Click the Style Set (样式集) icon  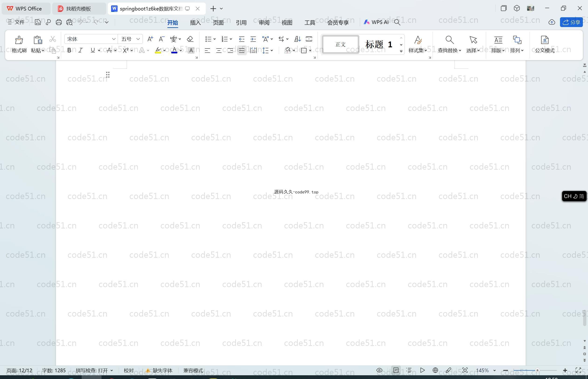418,40
